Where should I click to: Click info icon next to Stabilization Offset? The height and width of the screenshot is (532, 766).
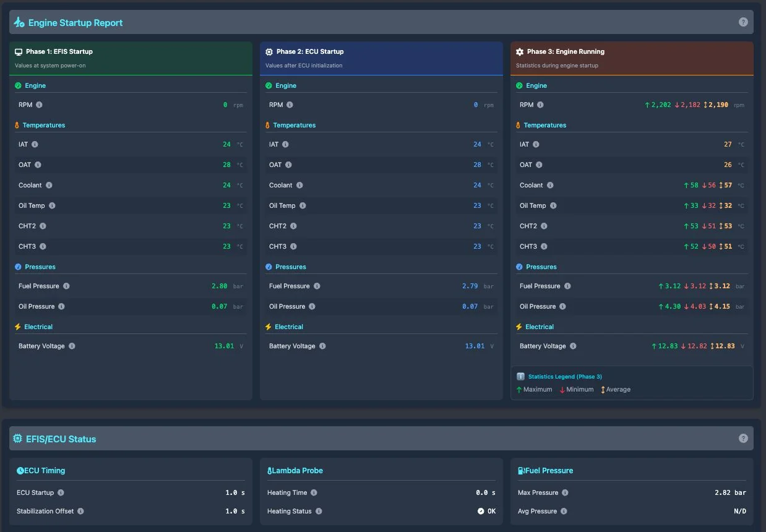point(80,512)
